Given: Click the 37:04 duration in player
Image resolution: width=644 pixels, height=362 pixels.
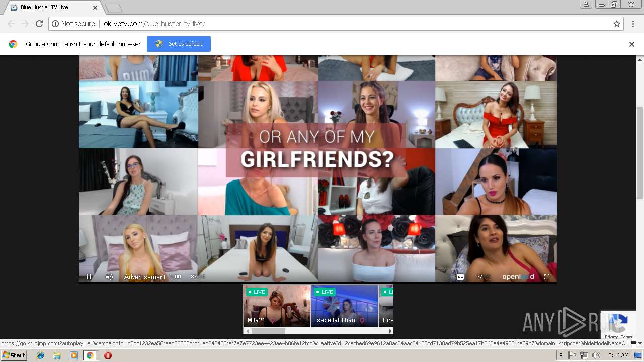Looking at the screenshot, I should tap(198, 277).
